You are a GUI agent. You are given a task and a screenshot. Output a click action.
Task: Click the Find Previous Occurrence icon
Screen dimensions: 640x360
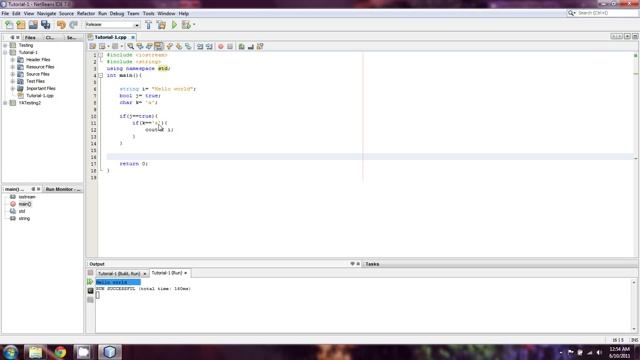140,47
